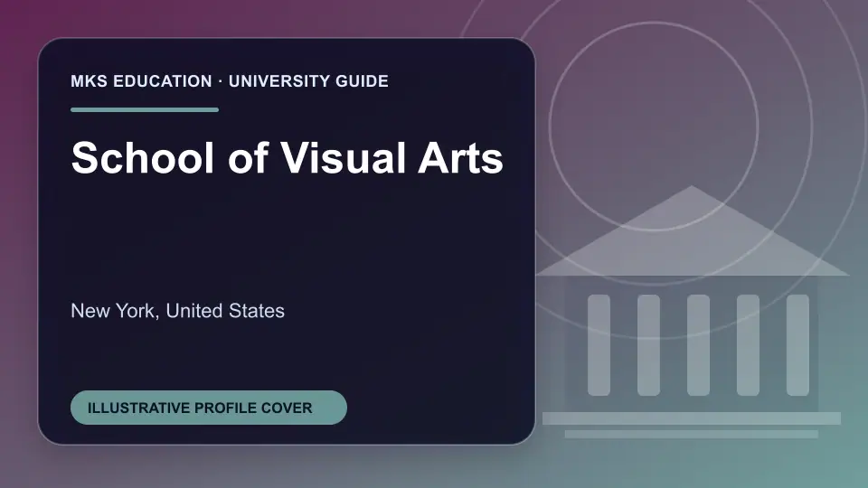
Task: Click the 'ILLUSTRATIVE PROFILE COVER' pill label
Action: coord(209,408)
